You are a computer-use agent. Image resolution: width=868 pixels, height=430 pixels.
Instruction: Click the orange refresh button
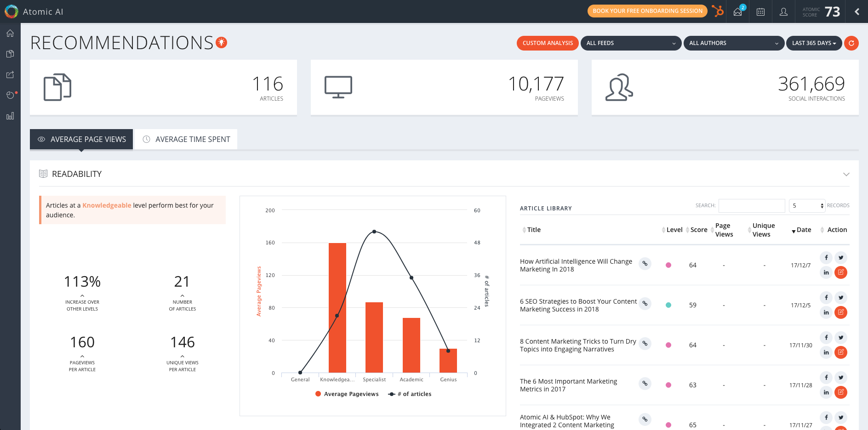851,43
